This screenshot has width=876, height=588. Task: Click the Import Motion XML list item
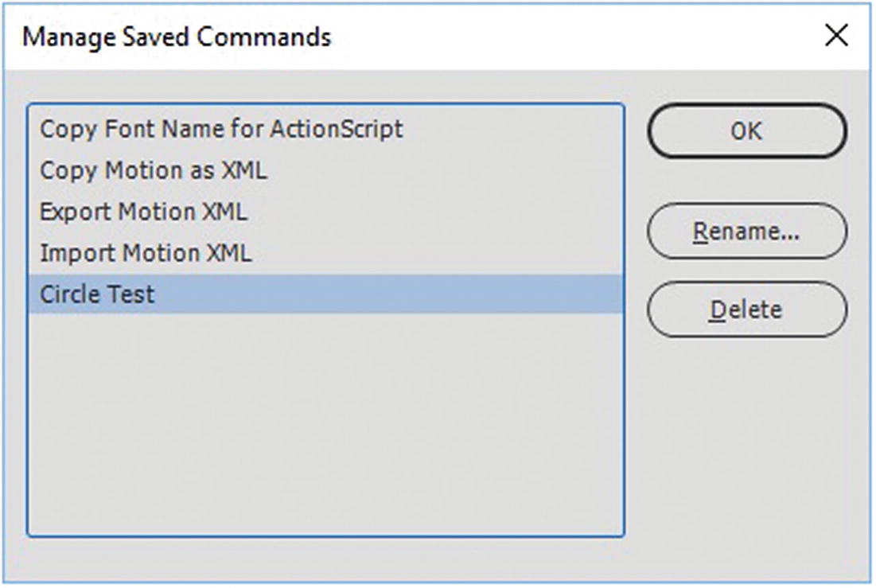tap(146, 253)
